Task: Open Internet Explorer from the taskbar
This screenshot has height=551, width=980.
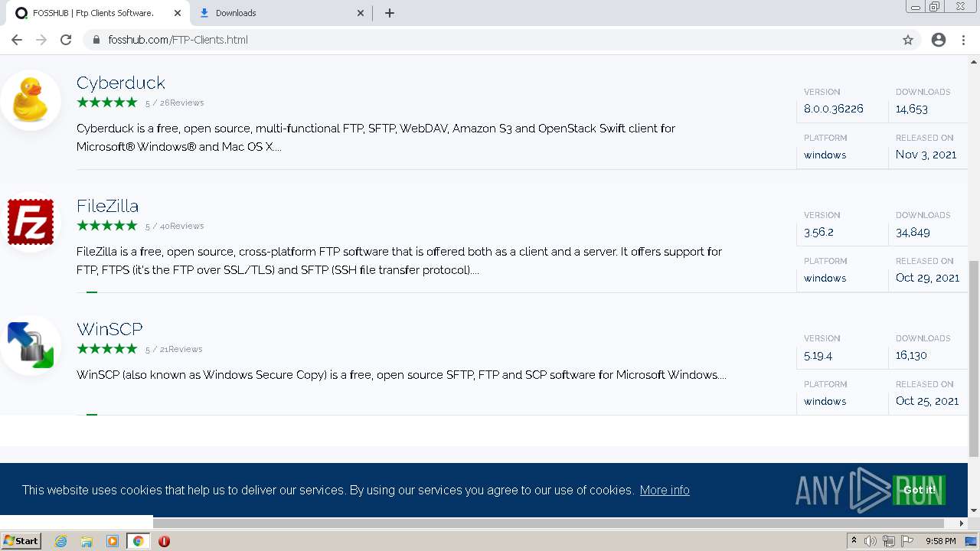Action: 60,541
